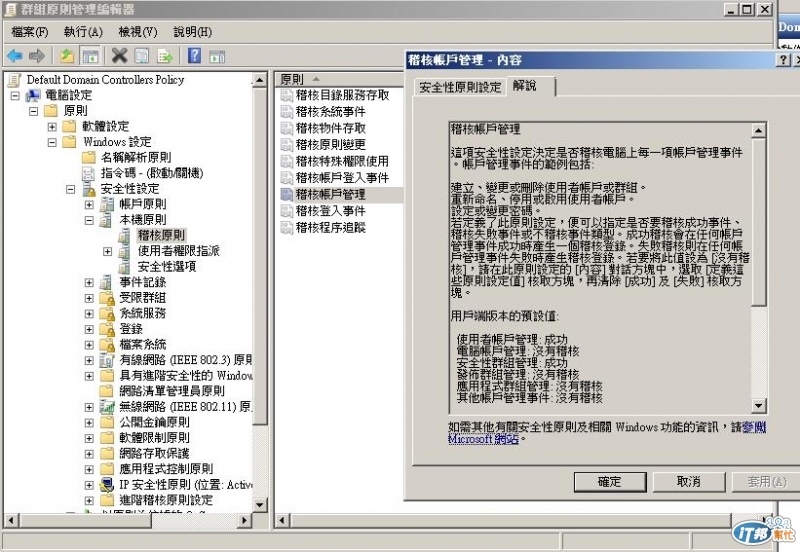800x552 pixels.
Task: Sort by the 原則 column header
Action: pyautogui.click(x=340, y=79)
